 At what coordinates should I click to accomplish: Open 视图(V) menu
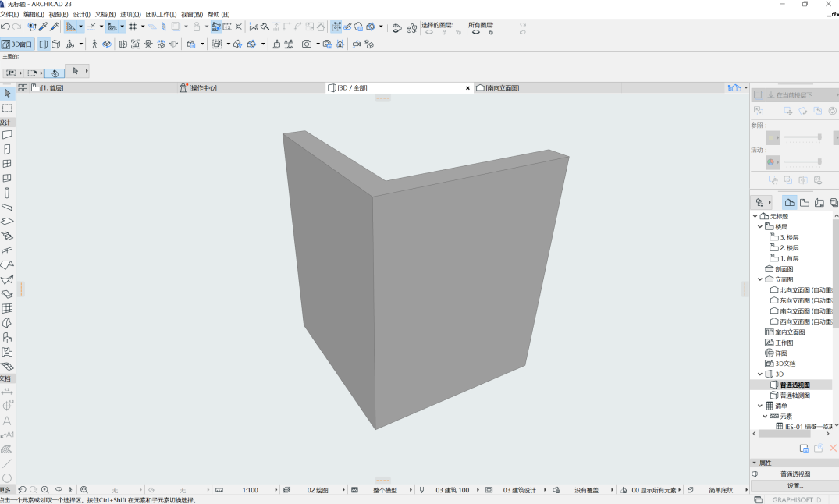point(59,15)
